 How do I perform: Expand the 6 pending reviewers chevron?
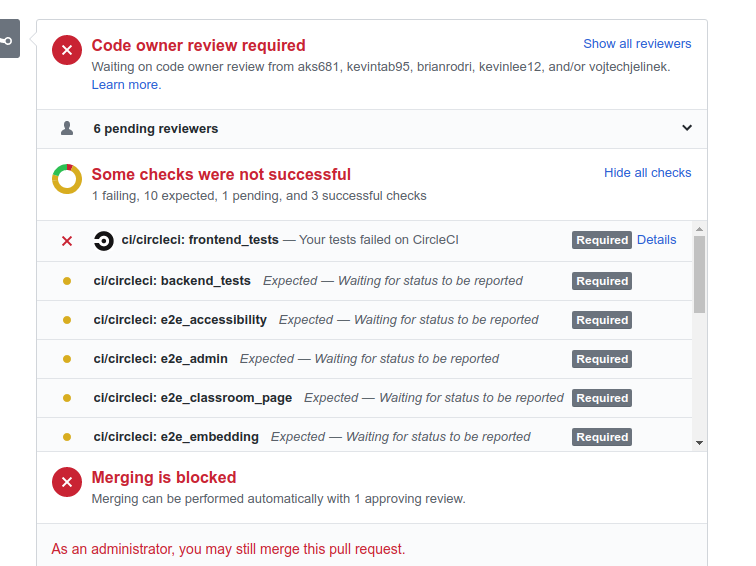pos(687,128)
